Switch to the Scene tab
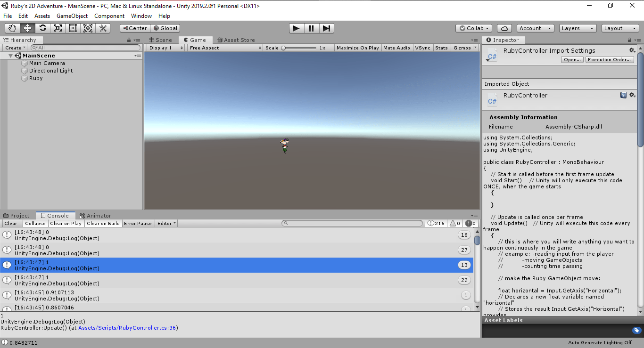The image size is (644, 348). pos(160,40)
